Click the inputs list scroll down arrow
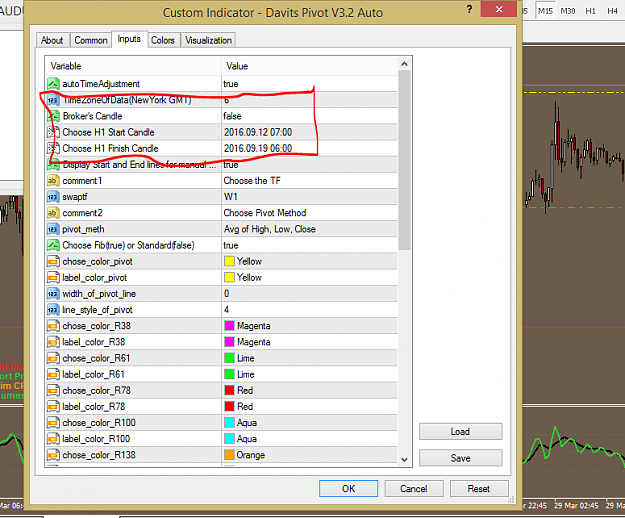Screen dimensions: 625x518 (x=404, y=459)
